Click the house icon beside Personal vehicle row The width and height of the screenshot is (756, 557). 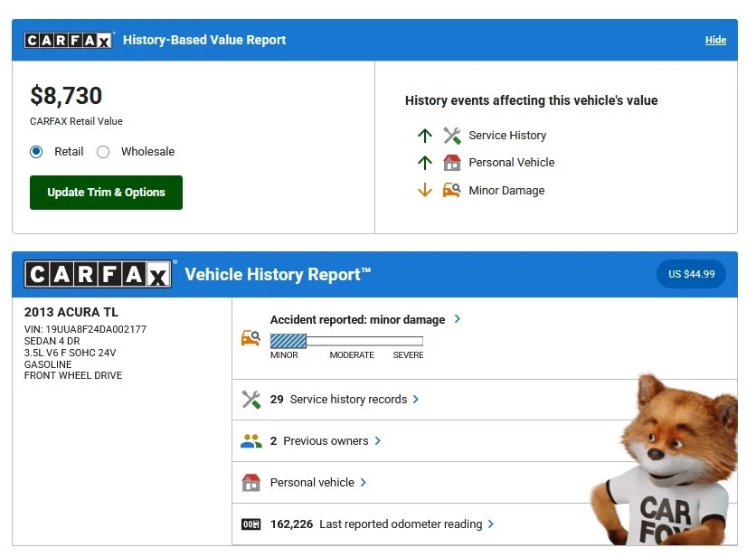tap(250, 482)
